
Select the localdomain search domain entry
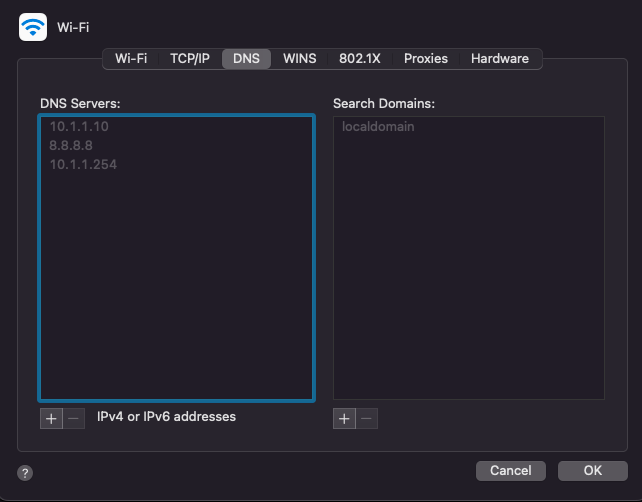pyautogui.click(x=378, y=127)
